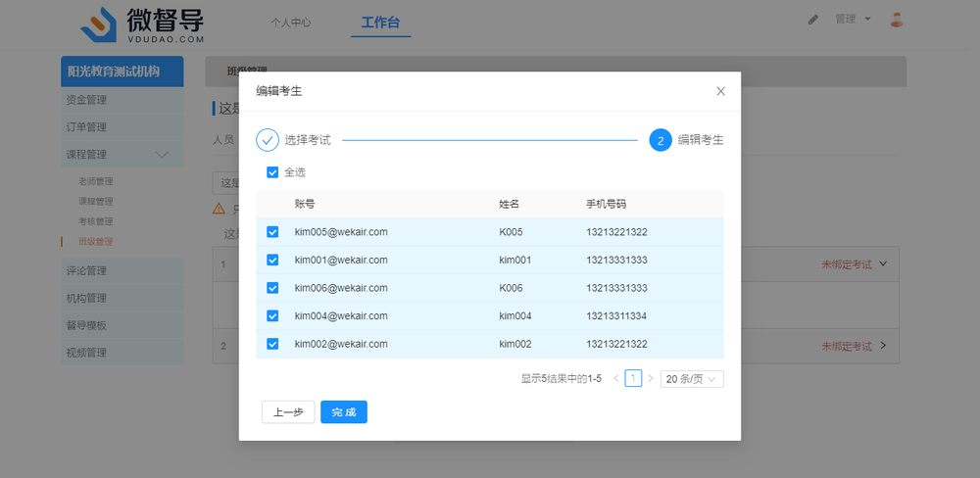This screenshot has width=980, height=478.
Task: Click phone number 13213311334
Action: coord(616,316)
